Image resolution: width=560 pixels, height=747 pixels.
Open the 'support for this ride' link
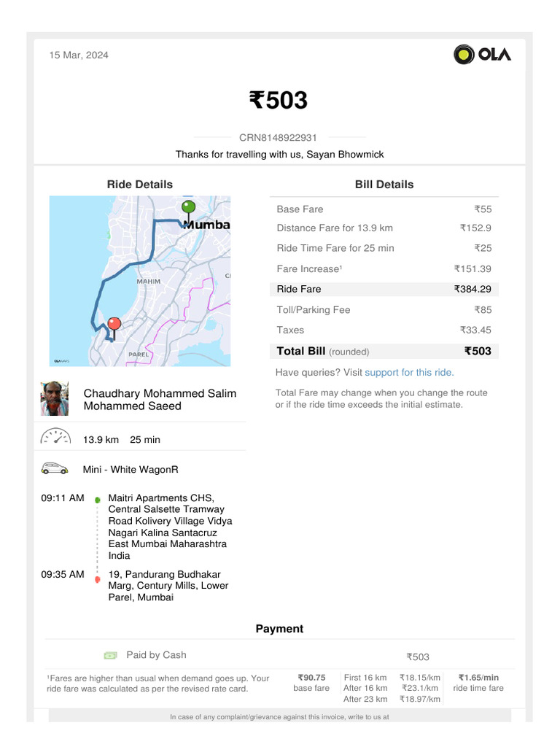(x=409, y=372)
